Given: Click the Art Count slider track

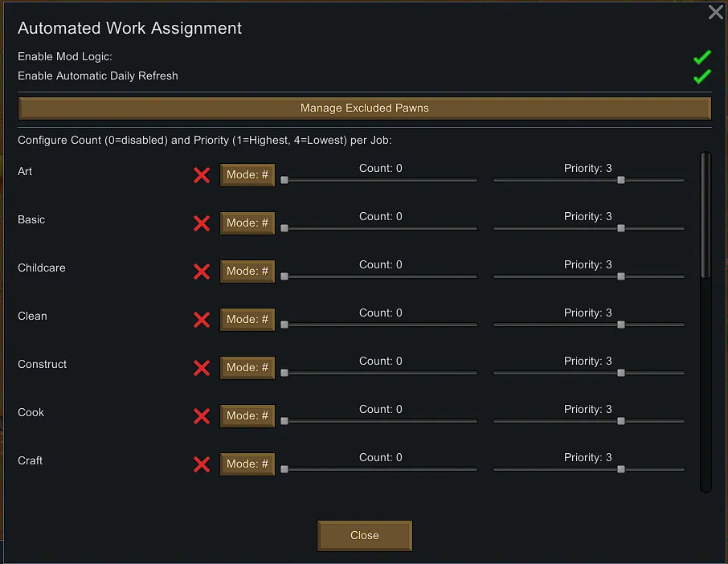Looking at the screenshot, I should point(381,181).
